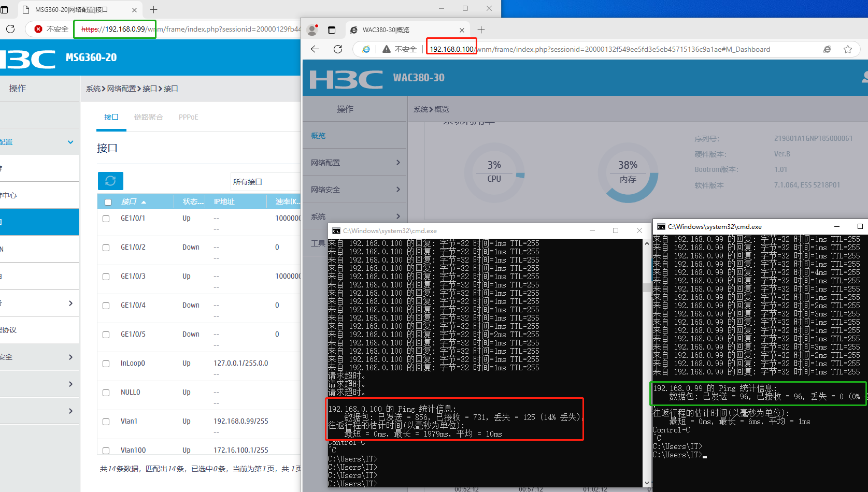The image size is (868, 492).
Task: Check the box for interface GE1/0/2
Action: point(106,248)
